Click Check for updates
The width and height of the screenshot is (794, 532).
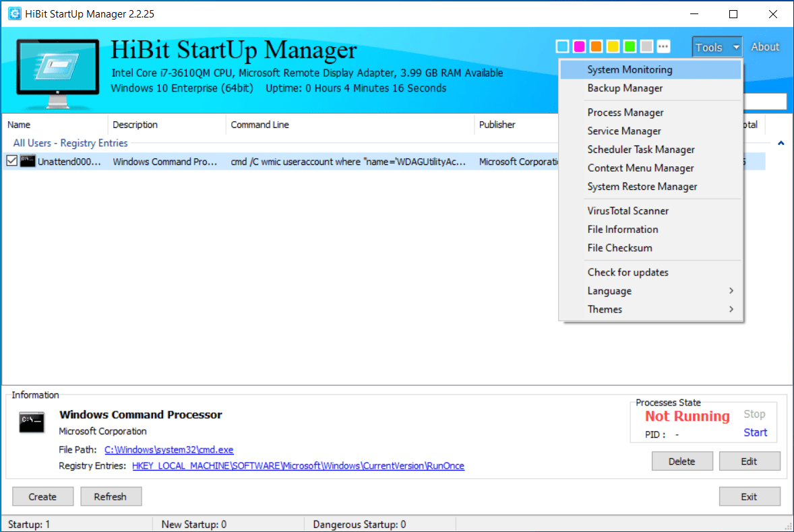click(x=651, y=272)
